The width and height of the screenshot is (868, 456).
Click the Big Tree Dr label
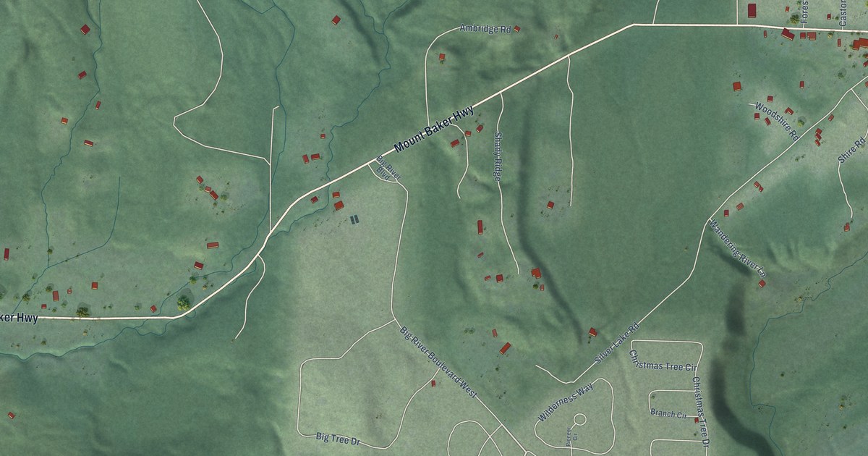[x=337, y=439]
